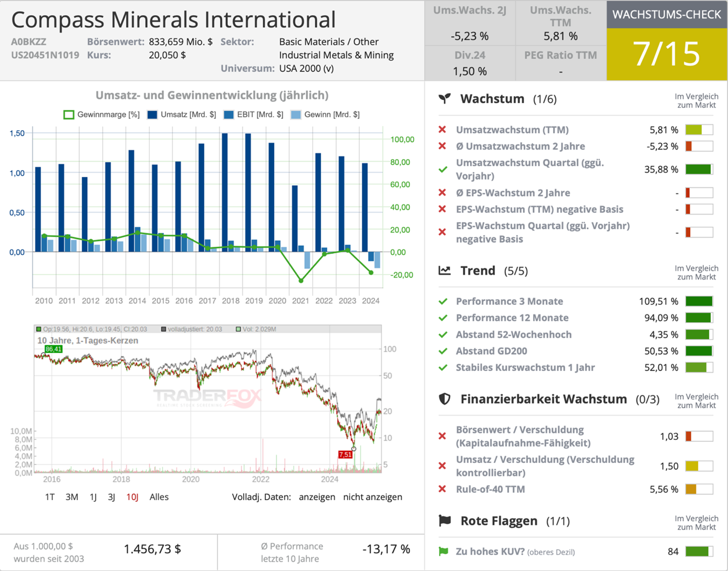
Task: Click anzeigen for Volladj. Daten
Action: click(317, 497)
